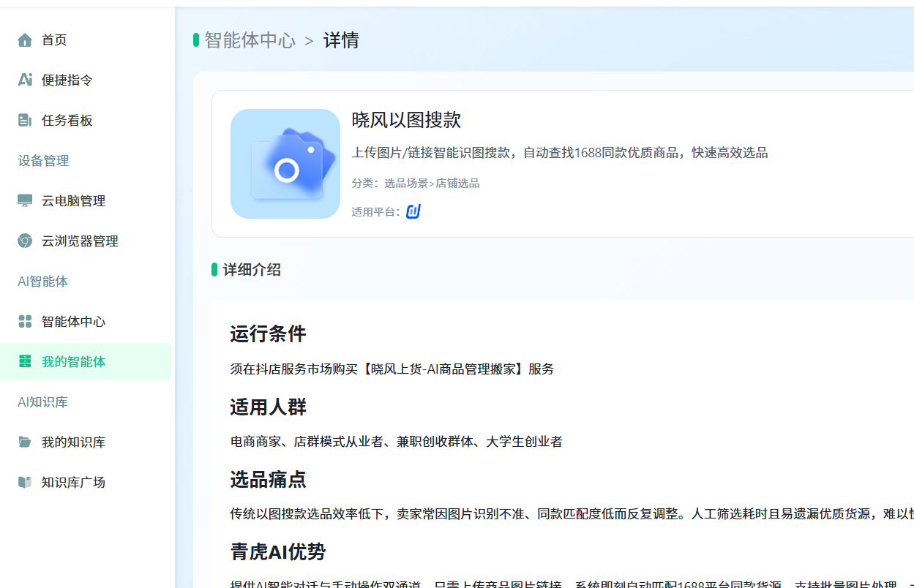Open 我的知识库 in the sidebar

pyautogui.click(x=86, y=442)
